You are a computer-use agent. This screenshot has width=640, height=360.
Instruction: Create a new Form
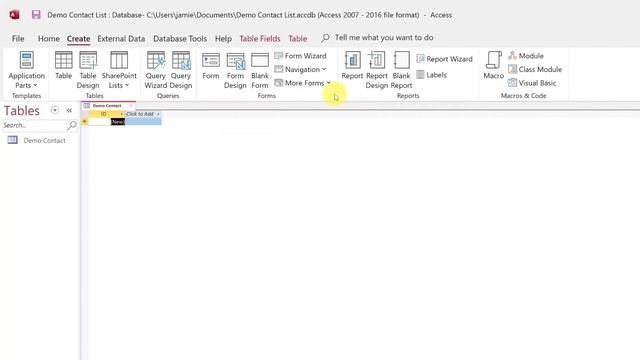pos(211,66)
